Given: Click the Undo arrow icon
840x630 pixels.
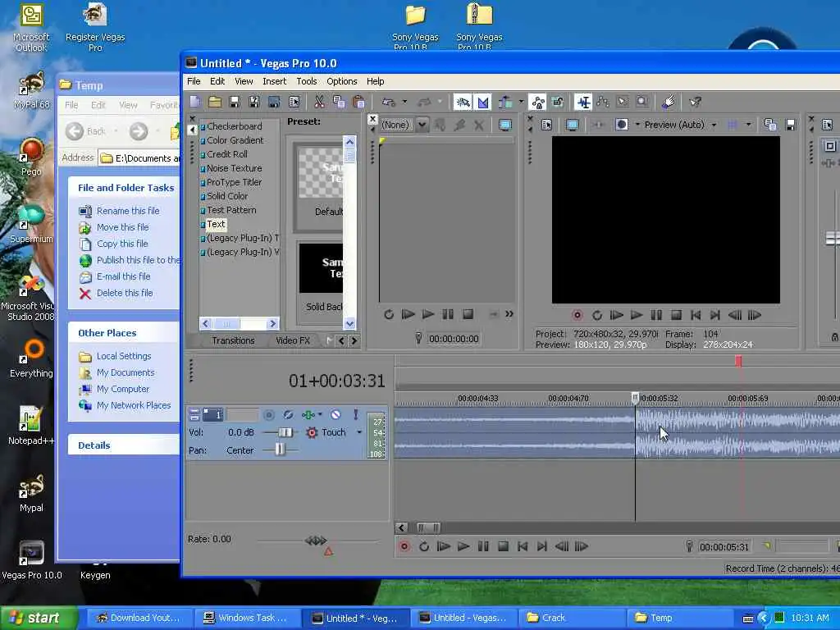Looking at the screenshot, I should coord(388,102).
